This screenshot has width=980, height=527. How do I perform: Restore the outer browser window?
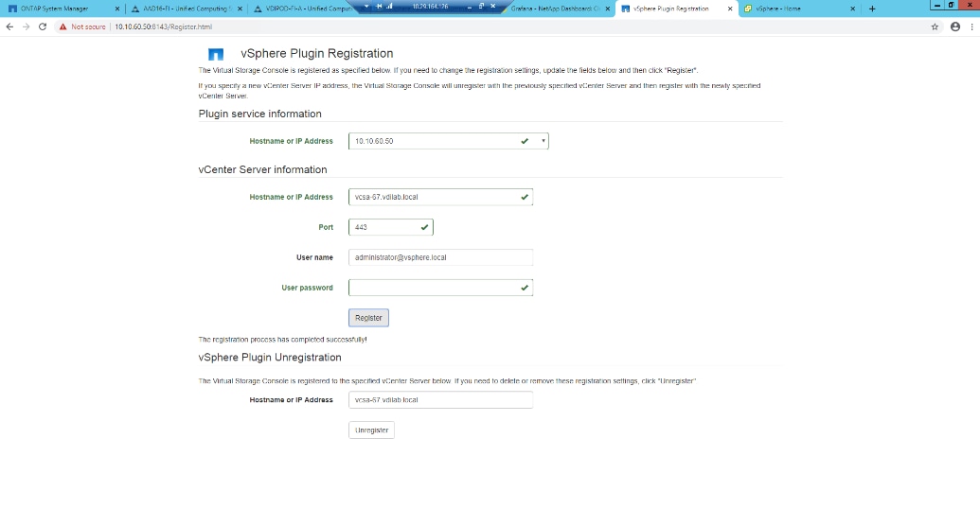(x=952, y=5)
